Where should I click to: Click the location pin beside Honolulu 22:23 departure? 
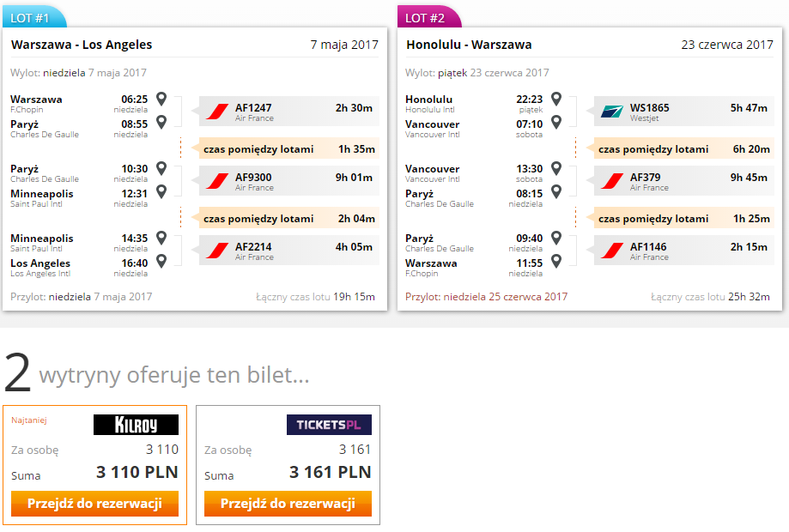coord(556,99)
